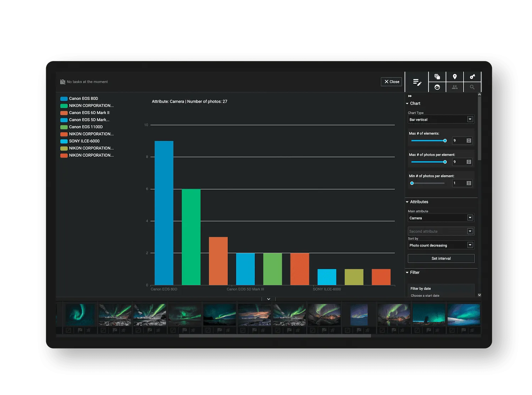Open the metadata edit panel icon
Screen dimensions: 532x395
click(x=417, y=82)
